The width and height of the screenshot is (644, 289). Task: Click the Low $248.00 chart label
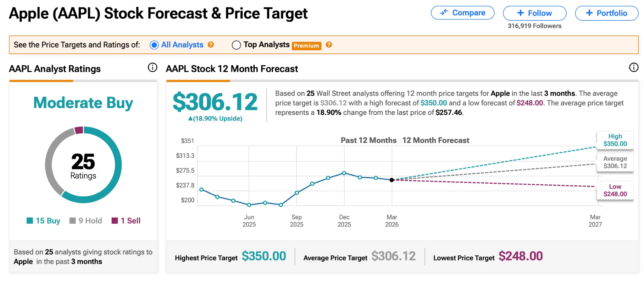(615, 190)
